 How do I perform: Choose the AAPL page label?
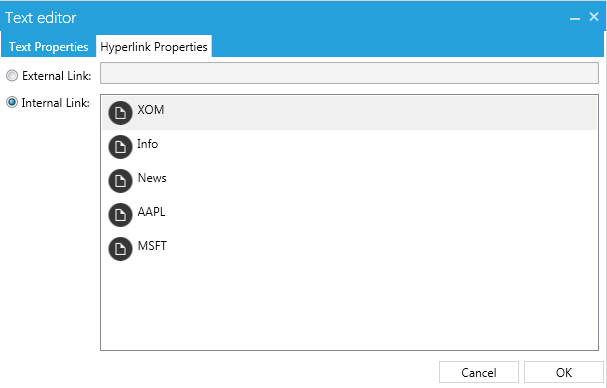pos(151,212)
